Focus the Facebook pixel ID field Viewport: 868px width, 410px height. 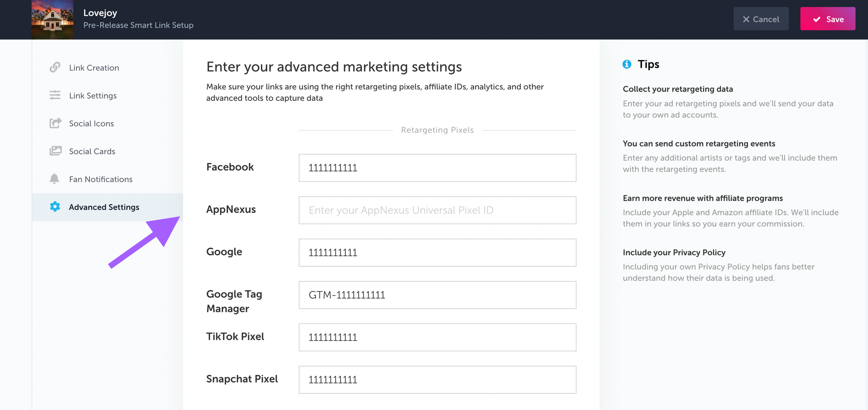pyautogui.click(x=437, y=168)
